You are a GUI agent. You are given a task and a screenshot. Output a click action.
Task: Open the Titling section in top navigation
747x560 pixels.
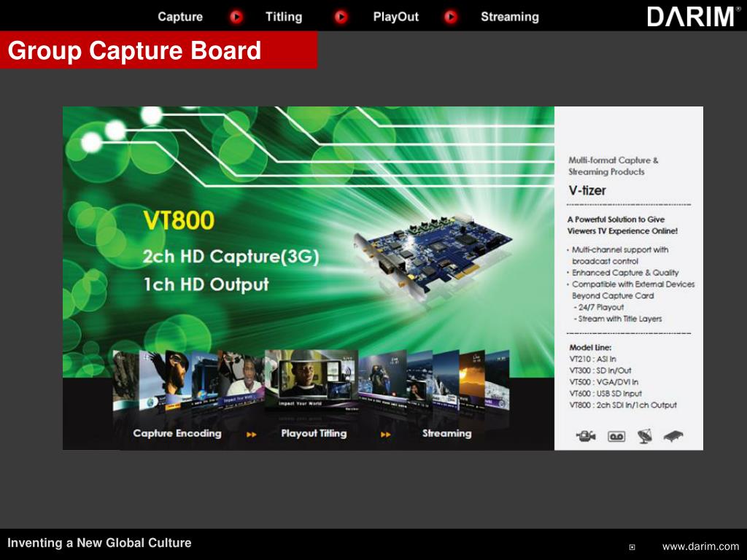tap(284, 17)
